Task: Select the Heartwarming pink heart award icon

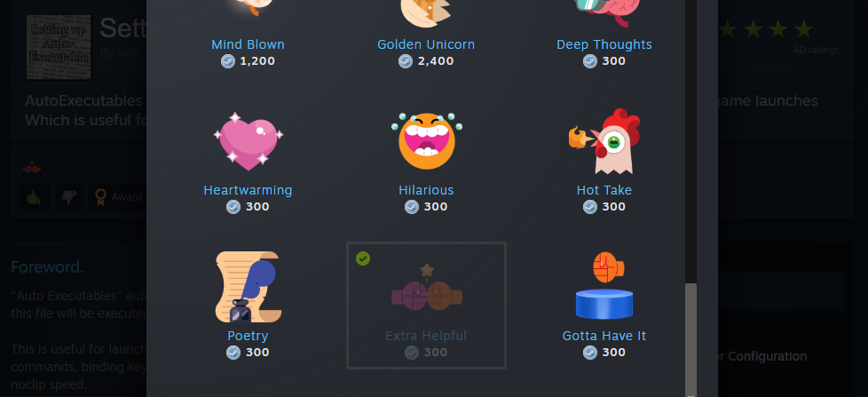Action: tap(248, 141)
